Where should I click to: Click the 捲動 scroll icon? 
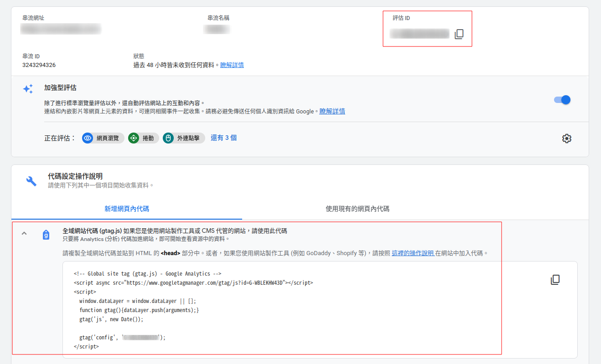134,138
